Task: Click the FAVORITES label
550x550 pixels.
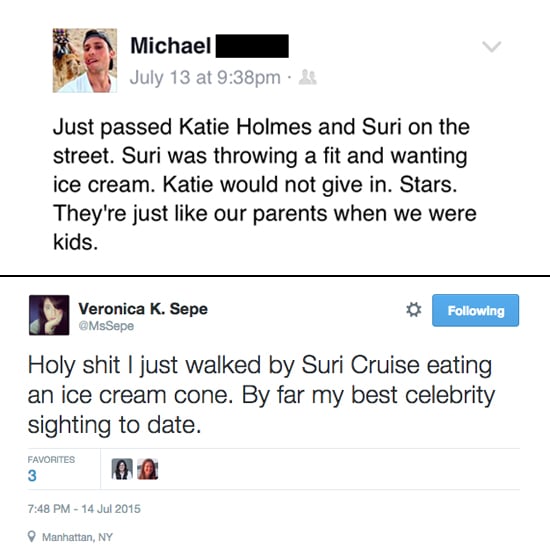Action: [51, 460]
